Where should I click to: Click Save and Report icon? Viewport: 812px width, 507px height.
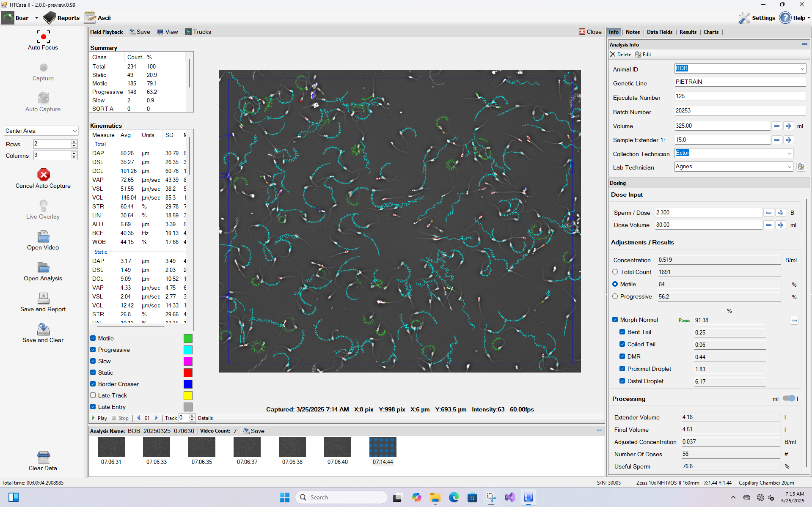[x=43, y=299]
